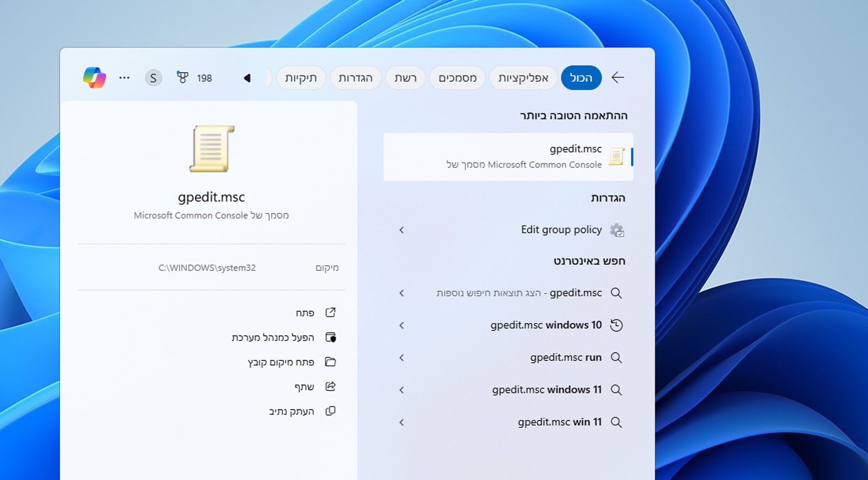Image resolution: width=868 pixels, height=480 pixels.
Task: Expand the Edit group policy result chevron
Action: 401,230
